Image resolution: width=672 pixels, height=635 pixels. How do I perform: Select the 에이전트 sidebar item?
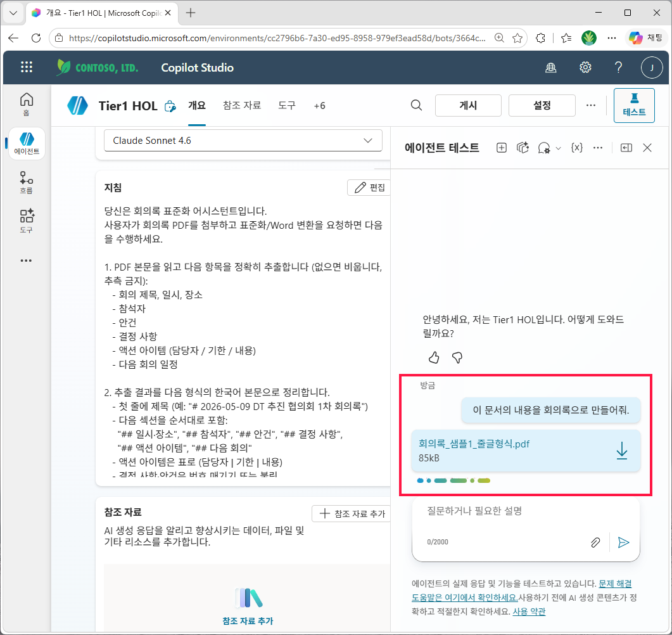(x=27, y=143)
